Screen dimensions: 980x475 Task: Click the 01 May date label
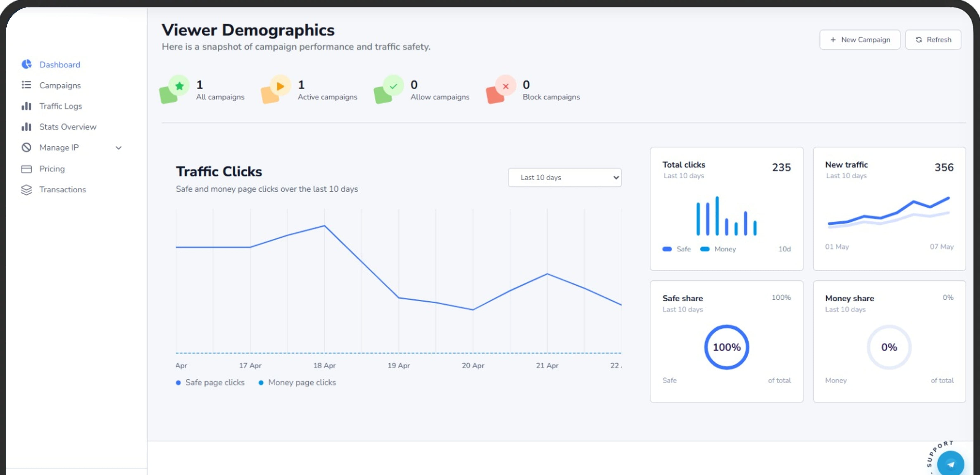click(837, 247)
